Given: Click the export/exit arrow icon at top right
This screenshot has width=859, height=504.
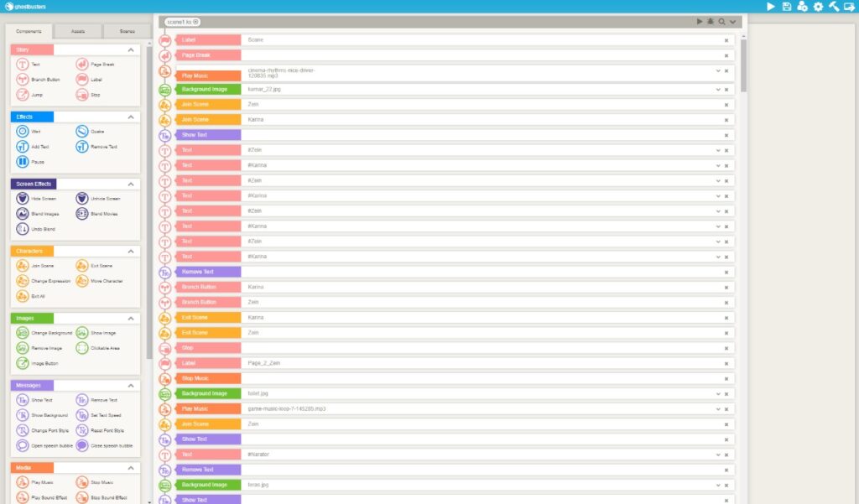Looking at the screenshot, I should (x=850, y=7).
